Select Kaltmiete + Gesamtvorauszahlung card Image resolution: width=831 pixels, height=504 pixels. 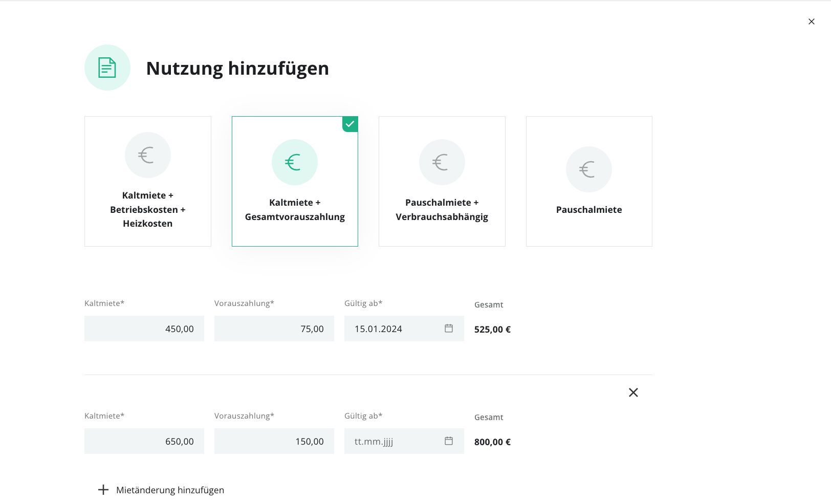295,181
